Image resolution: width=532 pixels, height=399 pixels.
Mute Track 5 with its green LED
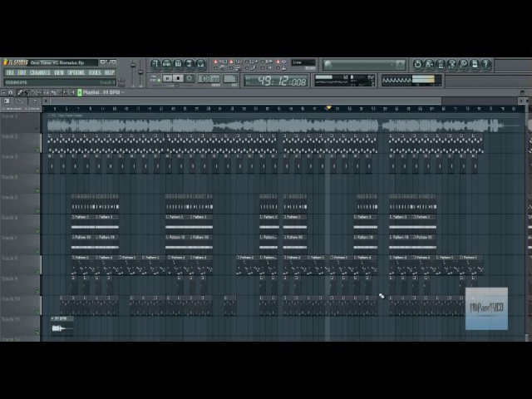point(37,210)
